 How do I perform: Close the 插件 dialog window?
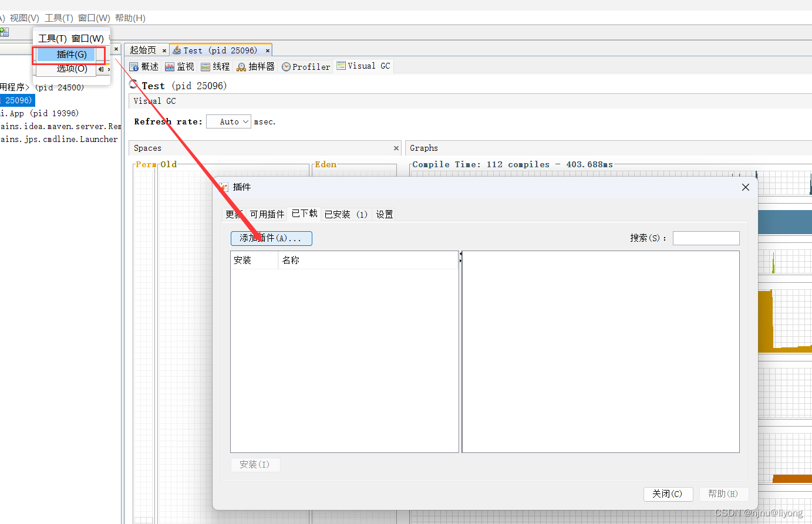tap(746, 187)
